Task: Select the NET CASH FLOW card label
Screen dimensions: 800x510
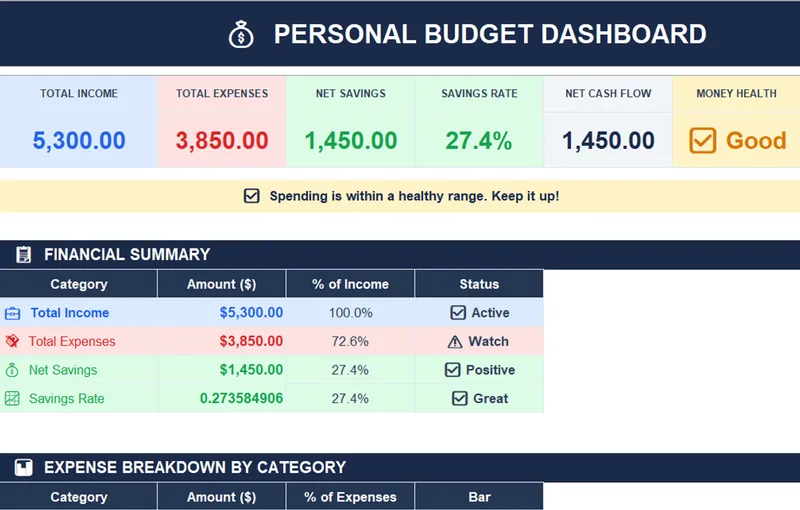Action: (x=608, y=93)
